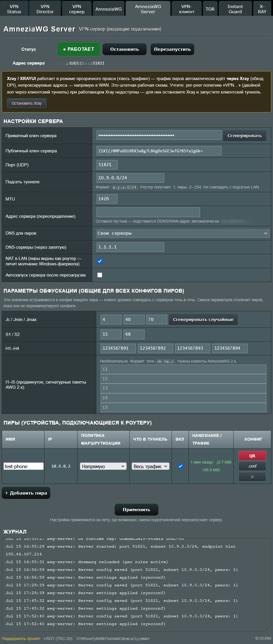Select the AmneziaWG Server tab
The width and height of the screenshot is (273, 644).
point(148,9)
